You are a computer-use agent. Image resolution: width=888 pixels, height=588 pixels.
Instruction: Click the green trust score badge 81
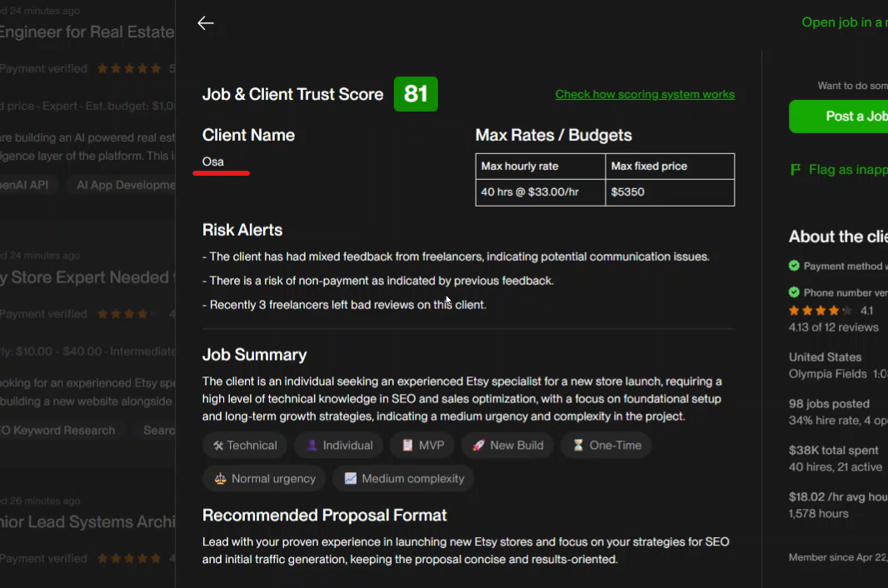[416, 94]
